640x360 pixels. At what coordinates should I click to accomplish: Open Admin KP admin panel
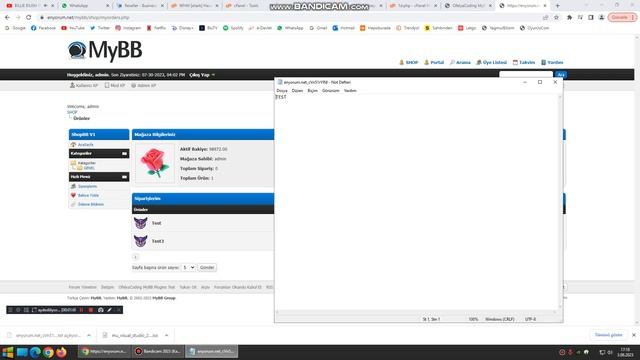click(x=144, y=85)
